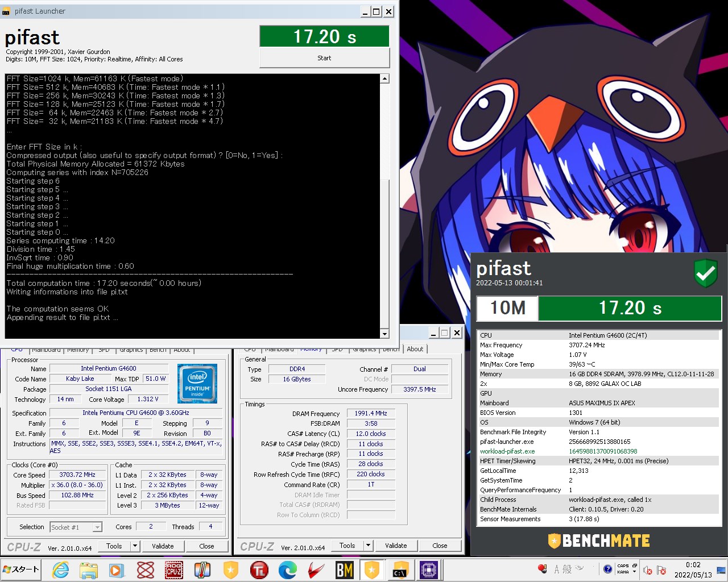Click the IME input mode 'A' indicator
The width and height of the screenshot is (728, 582).
tap(557, 569)
